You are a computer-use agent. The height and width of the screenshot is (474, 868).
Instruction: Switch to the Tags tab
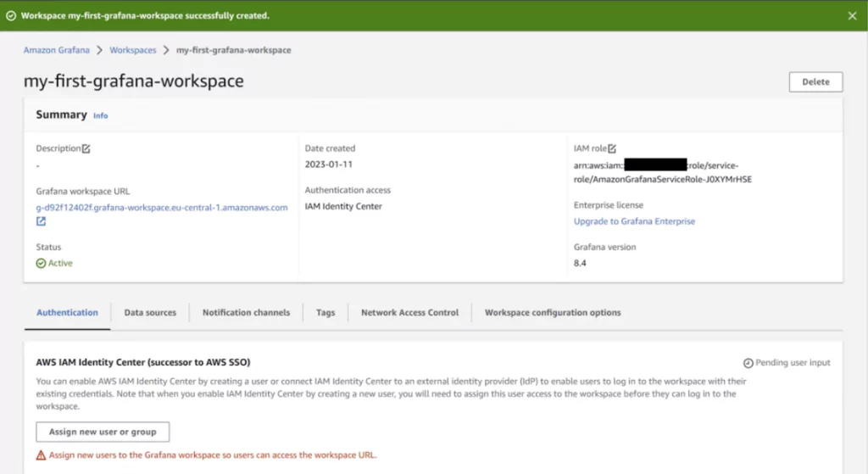coord(325,313)
